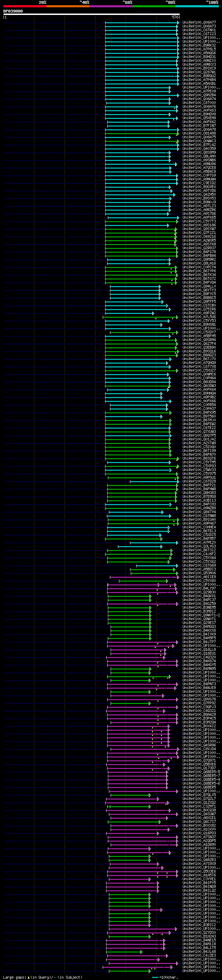Image resolution: width=222 pixels, height=980 pixels.
Task: Click UniRef100_A9PGU1 label
Action: (199, 477)
